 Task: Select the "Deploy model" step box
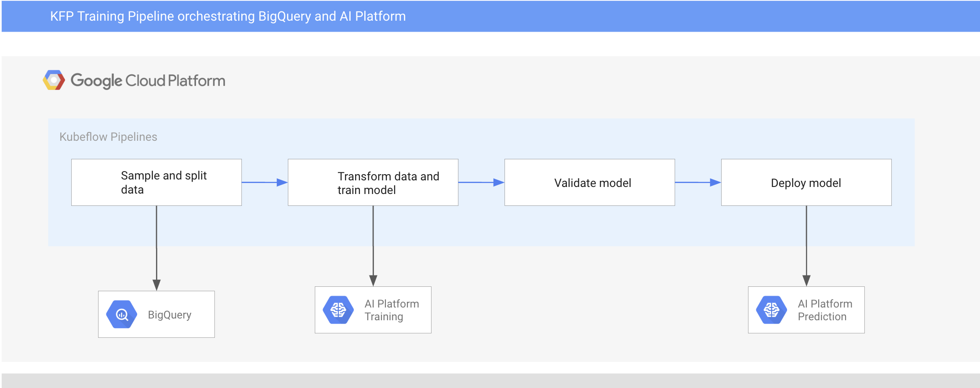[806, 182]
